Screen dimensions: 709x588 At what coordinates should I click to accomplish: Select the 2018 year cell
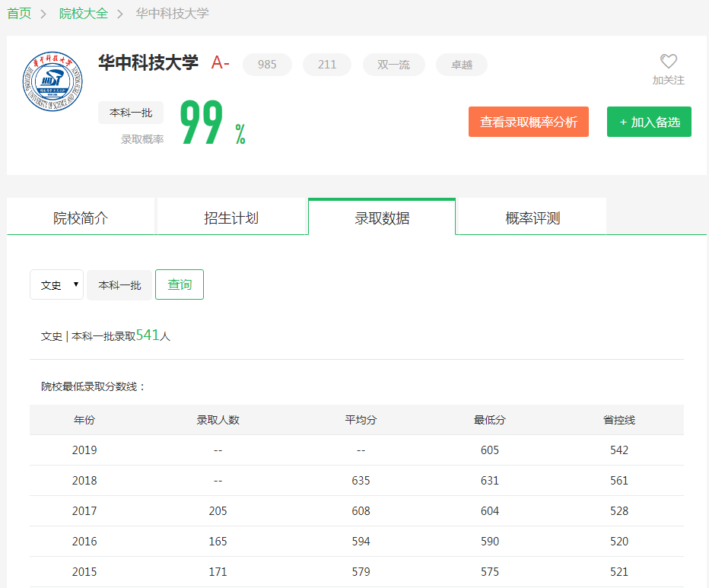pyautogui.click(x=84, y=480)
